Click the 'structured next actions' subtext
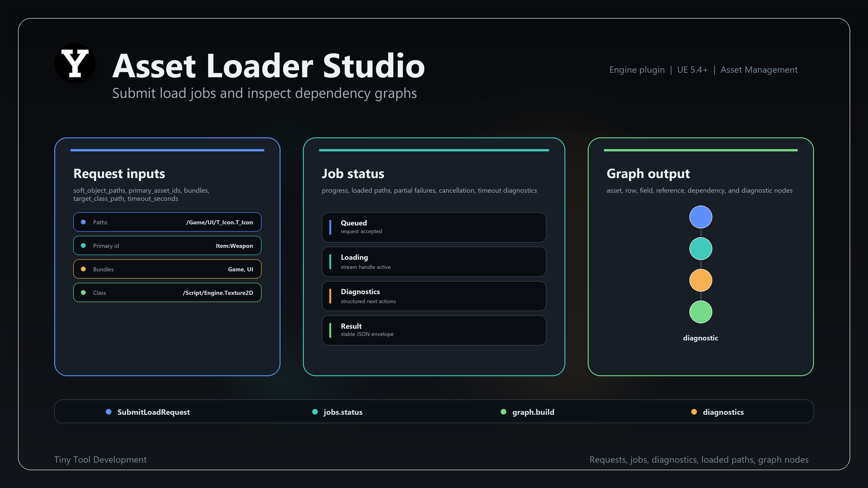 (368, 301)
